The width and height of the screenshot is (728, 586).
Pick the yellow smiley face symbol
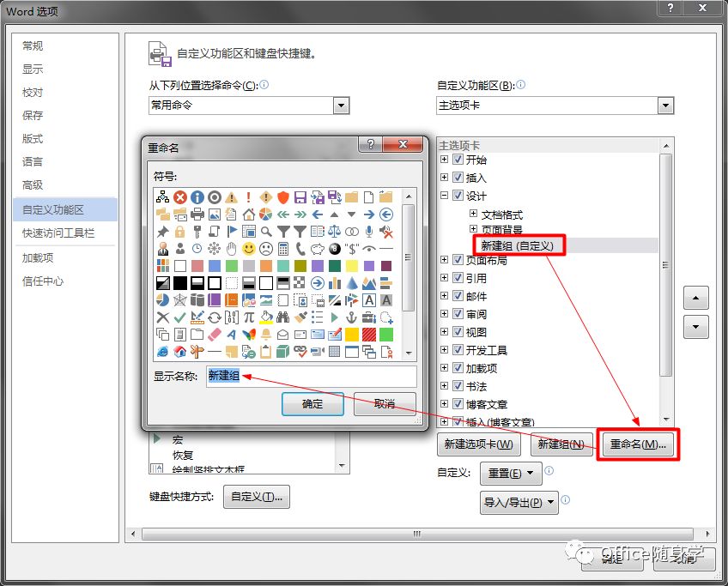[248, 249]
